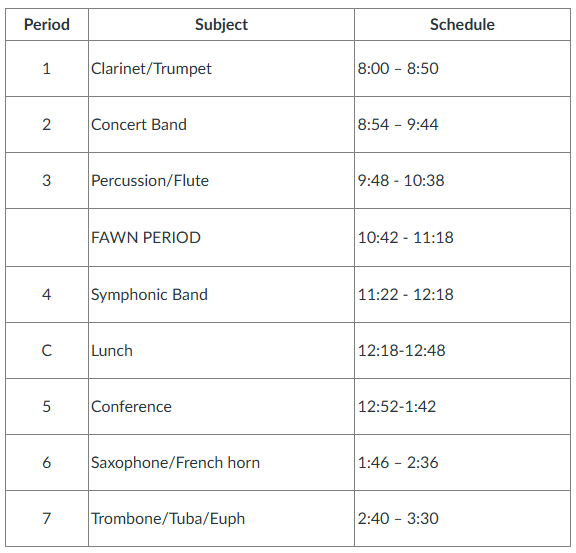Click the Schedule column header
This screenshot has height=553, width=576.
click(x=462, y=25)
